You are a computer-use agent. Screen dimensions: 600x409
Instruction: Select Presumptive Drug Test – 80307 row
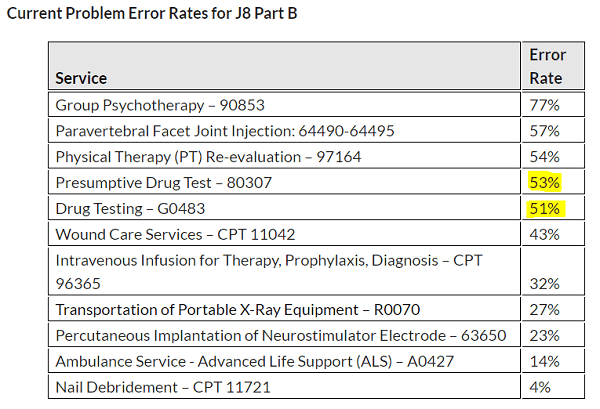tap(163, 182)
